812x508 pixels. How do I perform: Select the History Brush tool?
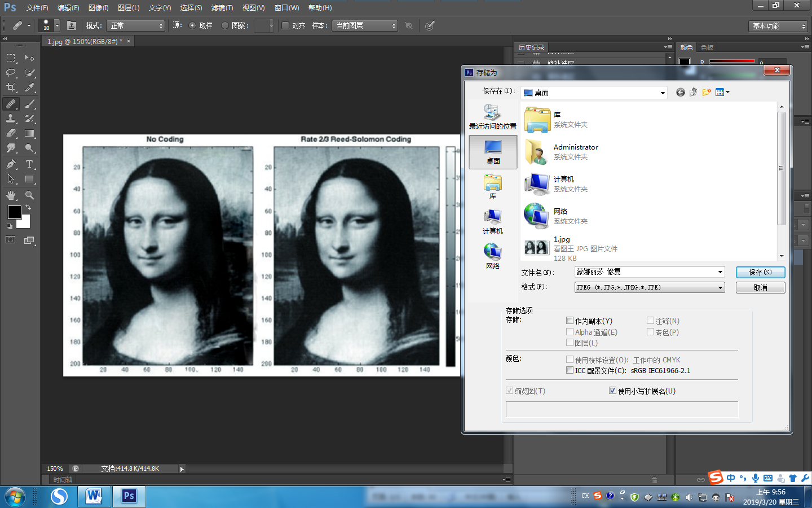click(29, 119)
